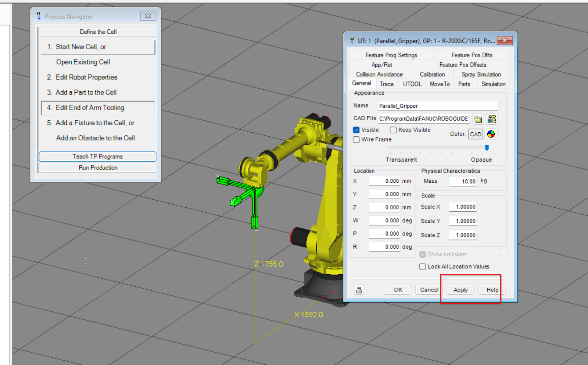Click the Help button
Screen dimensions: 588x365
492,290
